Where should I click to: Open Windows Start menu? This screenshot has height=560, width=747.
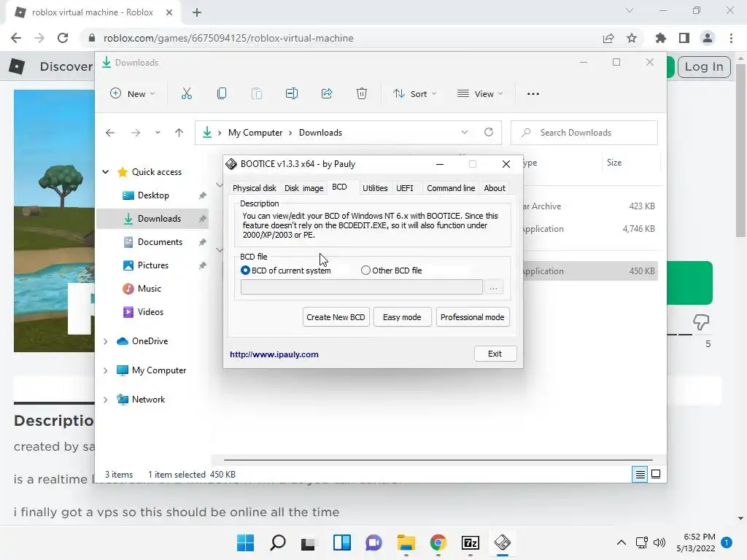point(246,542)
